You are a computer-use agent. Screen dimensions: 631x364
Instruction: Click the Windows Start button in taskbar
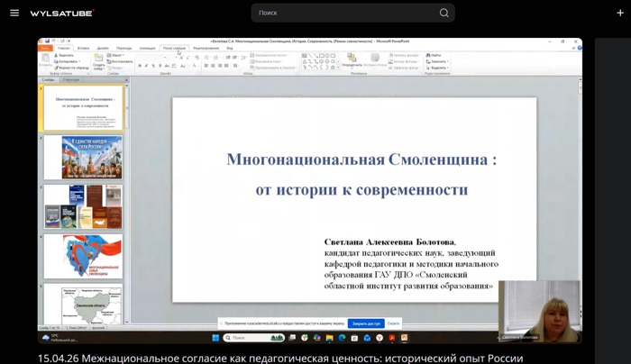click(215, 338)
